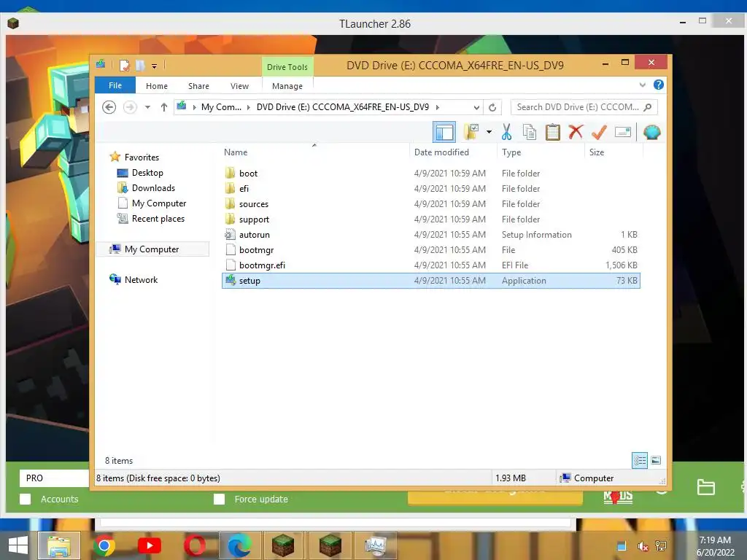Expand the ribbon with the chevron

click(642, 85)
